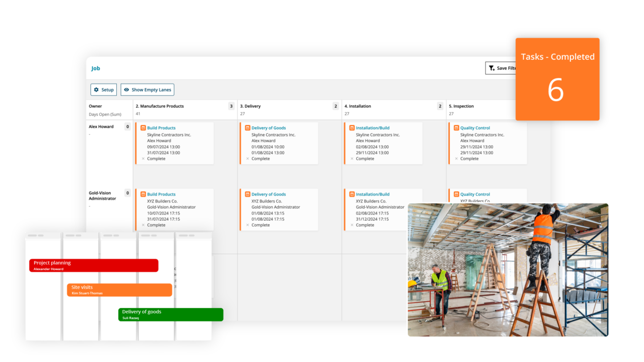Click 'Suli Razaq' on the Delivery of goods bar
This screenshot has height=362, width=644.
131,318
